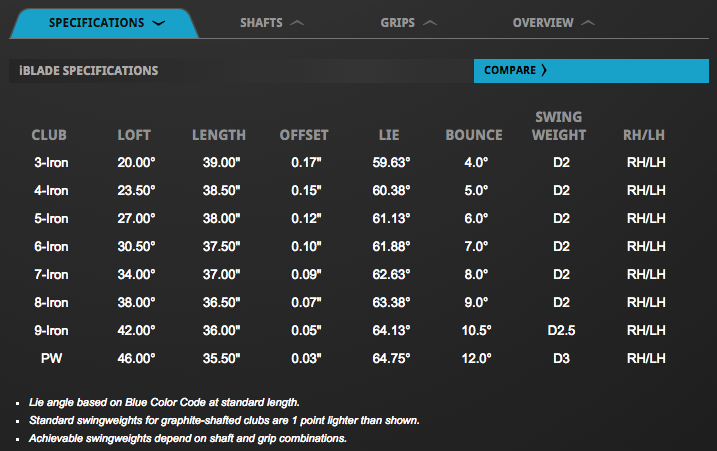Click the iBLADE SPECIFICATIONS heading
Viewport: 717px width, 451px height.
89,70
